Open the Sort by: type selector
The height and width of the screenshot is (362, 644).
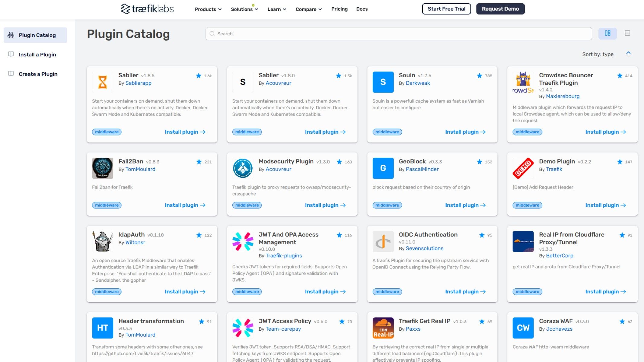pos(598,54)
